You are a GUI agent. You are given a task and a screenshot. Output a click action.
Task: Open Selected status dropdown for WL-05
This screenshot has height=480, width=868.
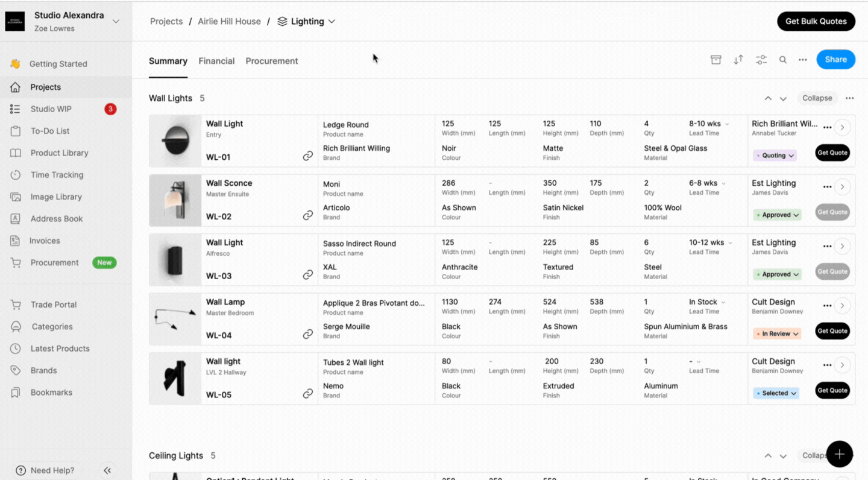click(776, 393)
